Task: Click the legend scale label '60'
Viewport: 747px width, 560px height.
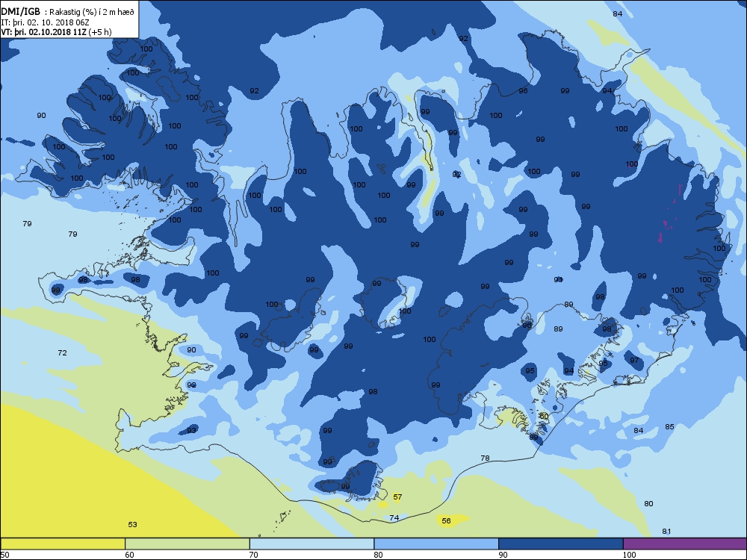Action: pyautogui.click(x=129, y=554)
